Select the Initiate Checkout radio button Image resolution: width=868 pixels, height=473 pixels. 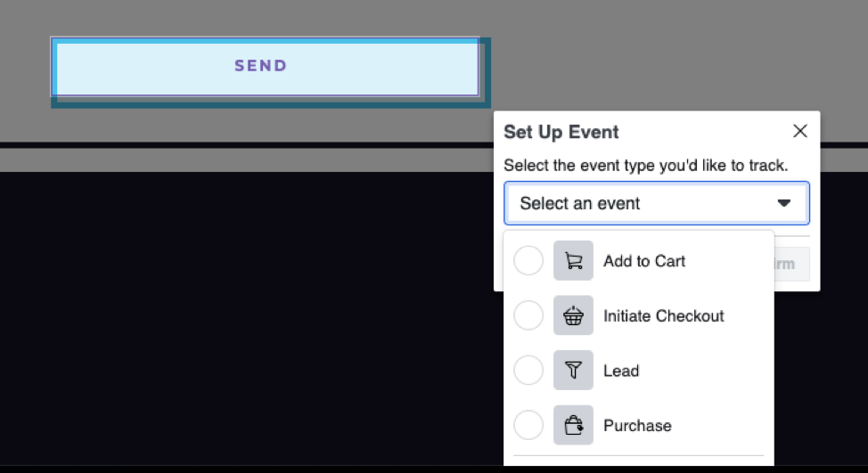click(x=528, y=315)
